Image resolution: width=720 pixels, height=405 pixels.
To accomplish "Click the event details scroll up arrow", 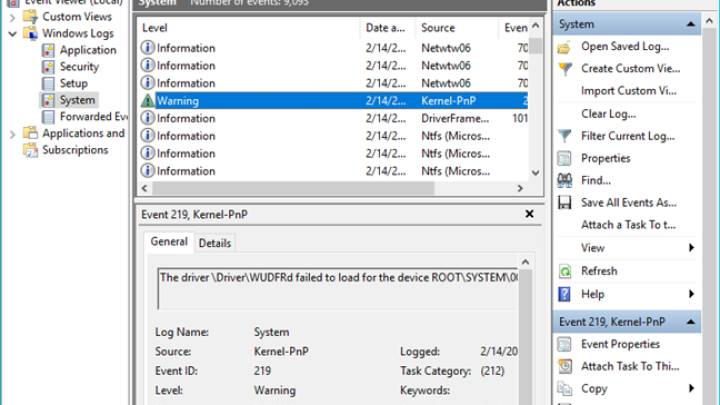I will pyautogui.click(x=525, y=262).
